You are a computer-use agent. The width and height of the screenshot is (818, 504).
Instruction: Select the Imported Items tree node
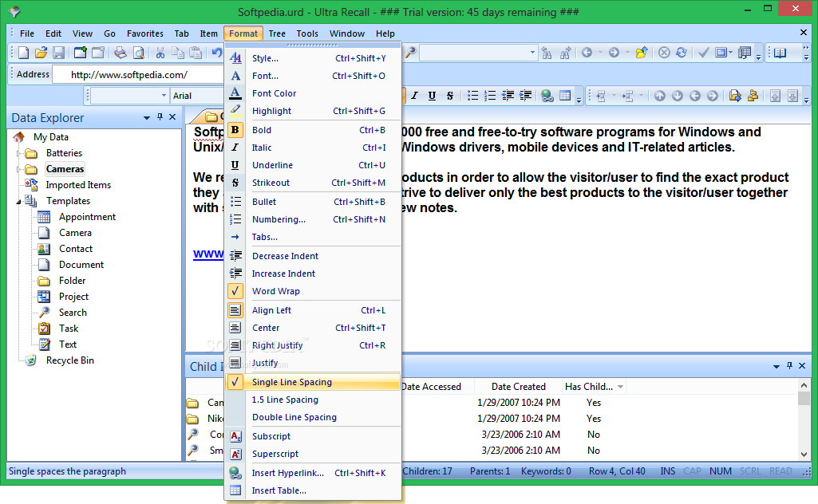78,185
